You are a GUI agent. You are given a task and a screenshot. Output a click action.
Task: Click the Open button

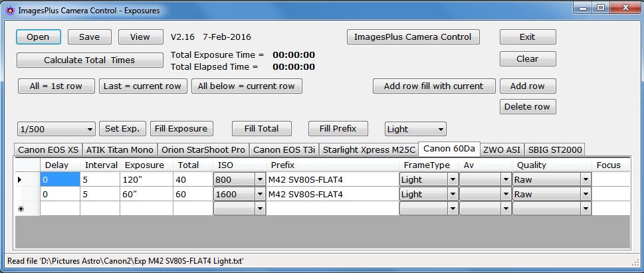(39, 37)
